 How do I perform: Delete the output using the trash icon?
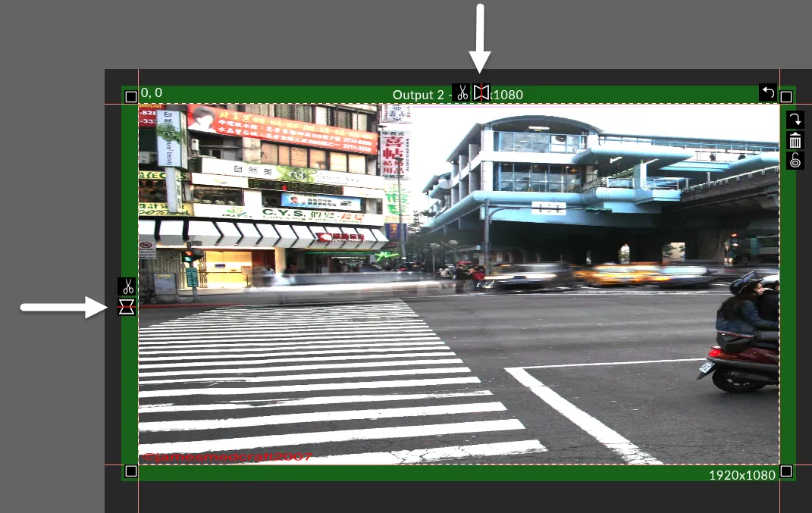(x=795, y=140)
